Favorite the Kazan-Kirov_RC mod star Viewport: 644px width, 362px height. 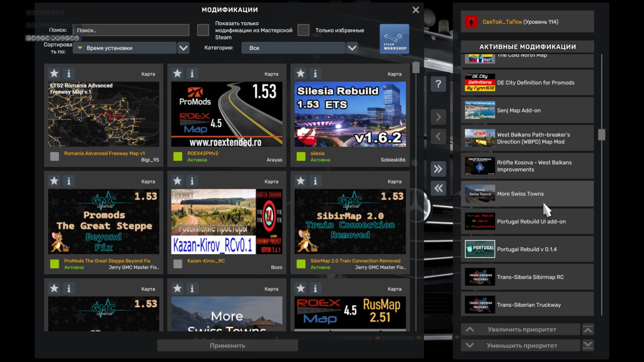pos(177,181)
